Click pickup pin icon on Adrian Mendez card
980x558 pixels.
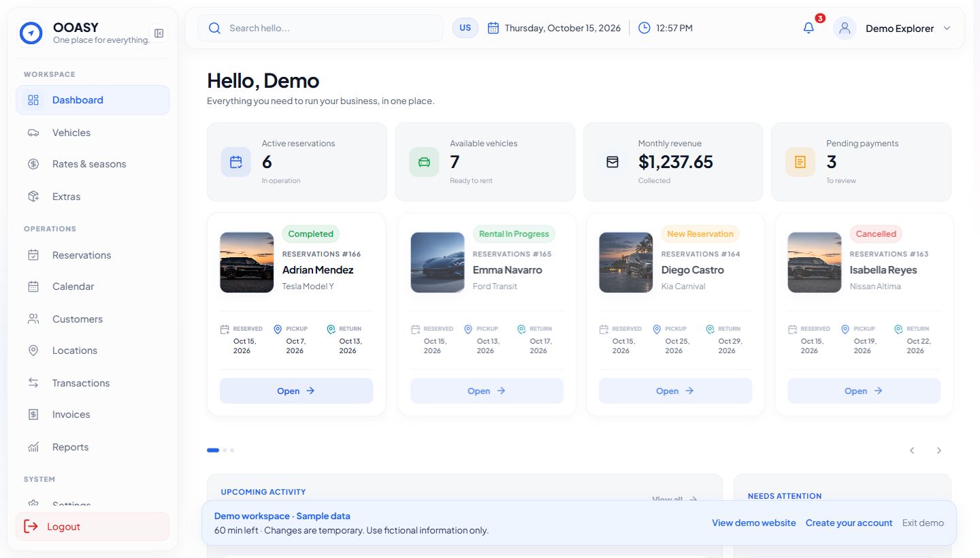coord(278,329)
